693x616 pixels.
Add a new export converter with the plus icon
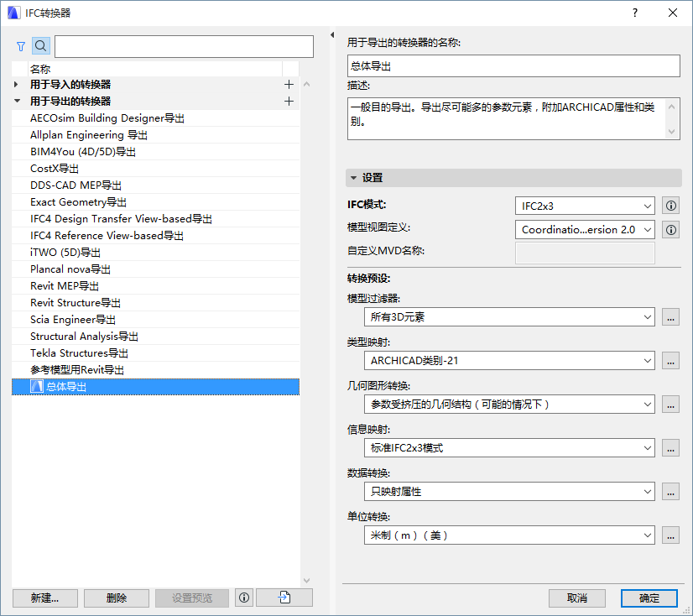289,101
